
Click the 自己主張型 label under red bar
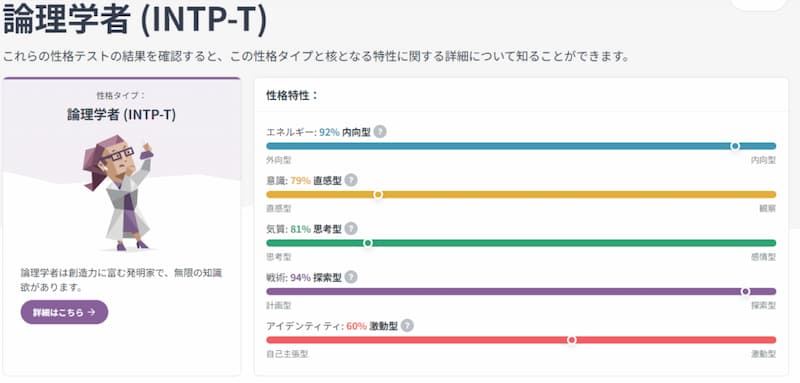click(x=287, y=354)
